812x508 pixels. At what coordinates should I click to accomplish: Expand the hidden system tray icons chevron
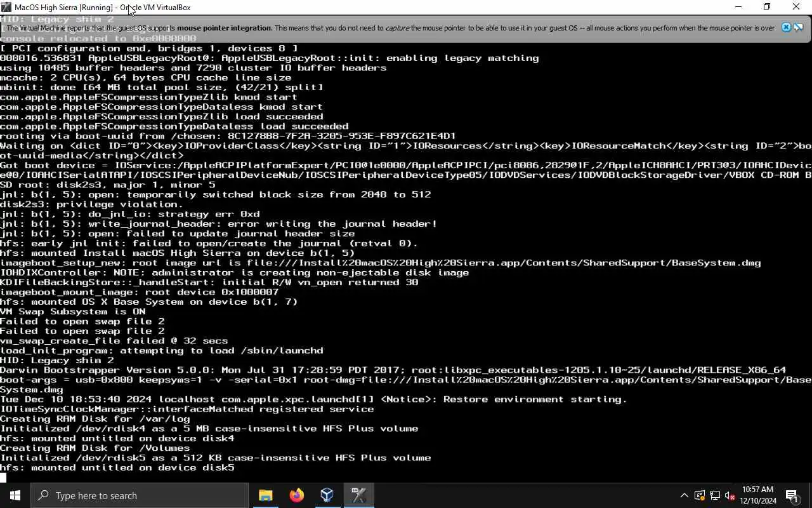(684, 495)
